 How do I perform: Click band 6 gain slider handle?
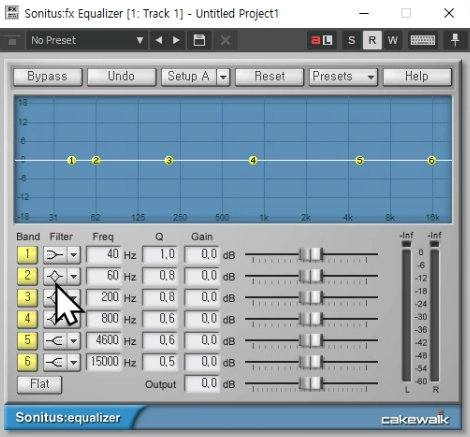[311, 362]
